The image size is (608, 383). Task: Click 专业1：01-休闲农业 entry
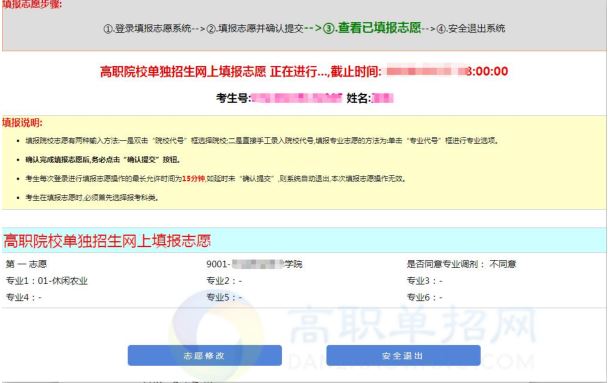(47, 281)
